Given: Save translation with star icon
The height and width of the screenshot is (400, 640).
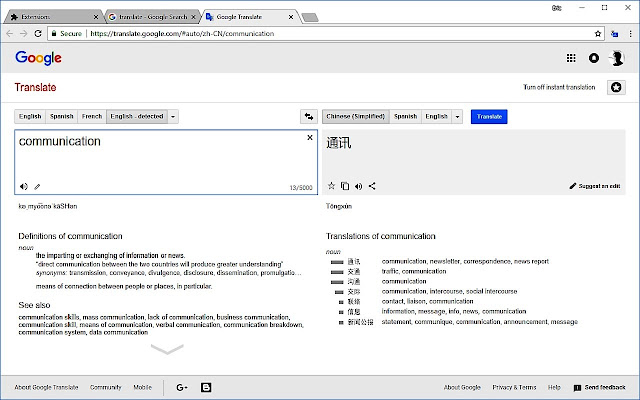Looking at the screenshot, I should (331, 186).
